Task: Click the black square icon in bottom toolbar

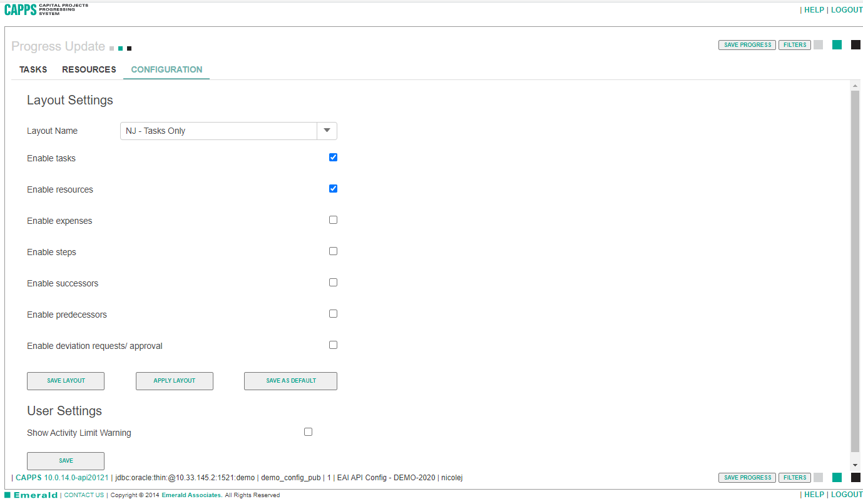Action: click(855, 478)
